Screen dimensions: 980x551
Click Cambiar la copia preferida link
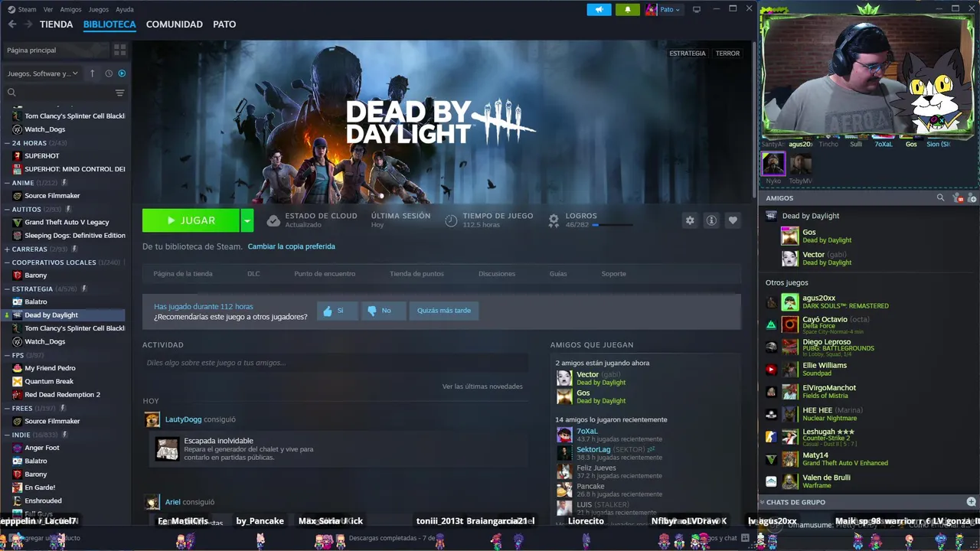[x=291, y=246]
